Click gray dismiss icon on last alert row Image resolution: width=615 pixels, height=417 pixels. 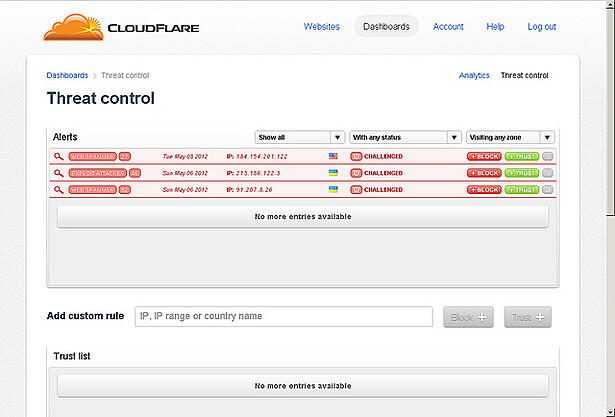pos(547,189)
